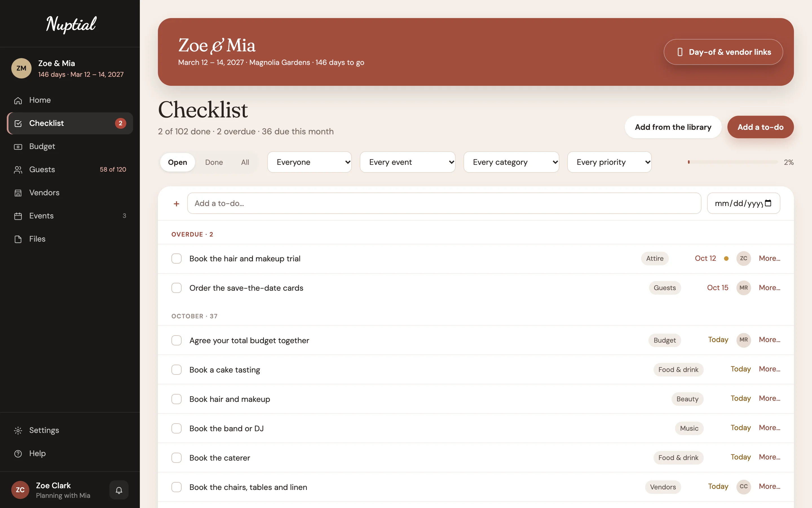Open the Every event dropdown
The height and width of the screenshot is (508, 812).
[x=407, y=162]
